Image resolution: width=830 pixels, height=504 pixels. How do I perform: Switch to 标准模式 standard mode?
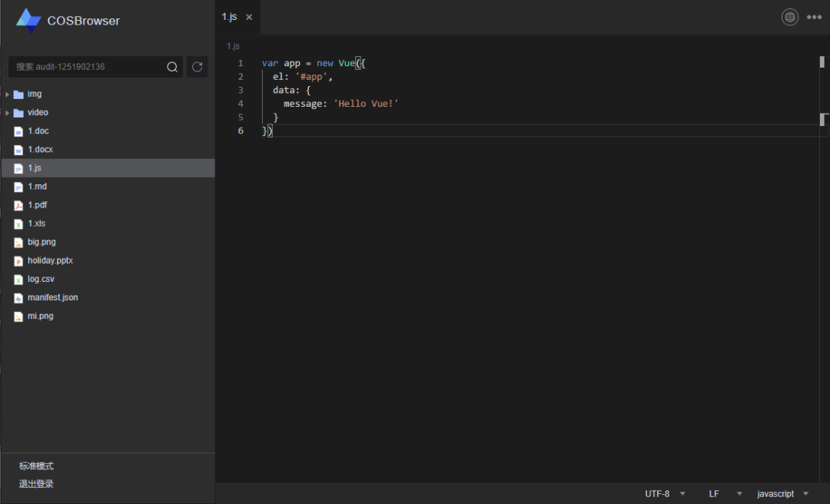click(x=36, y=466)
